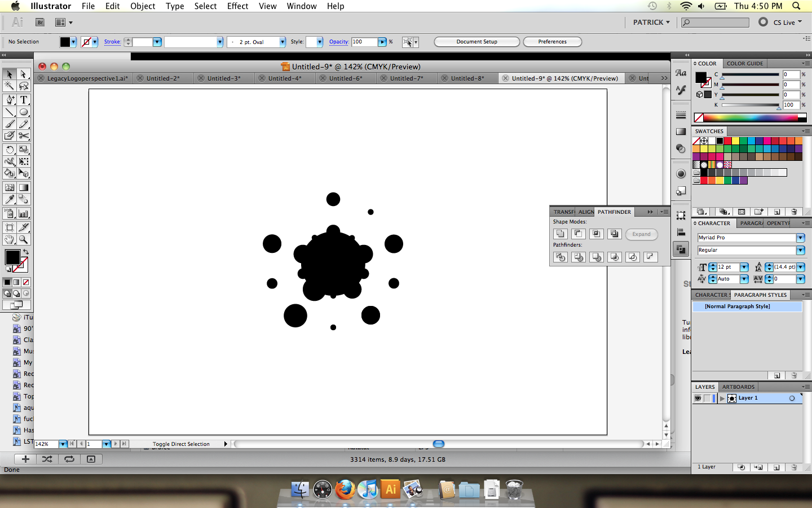
Task: Click the Document Setup button
Action: tap(476, 42)
